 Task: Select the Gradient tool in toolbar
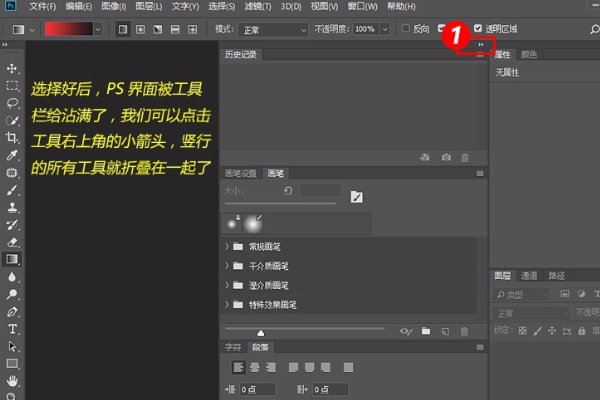(12, 259)
